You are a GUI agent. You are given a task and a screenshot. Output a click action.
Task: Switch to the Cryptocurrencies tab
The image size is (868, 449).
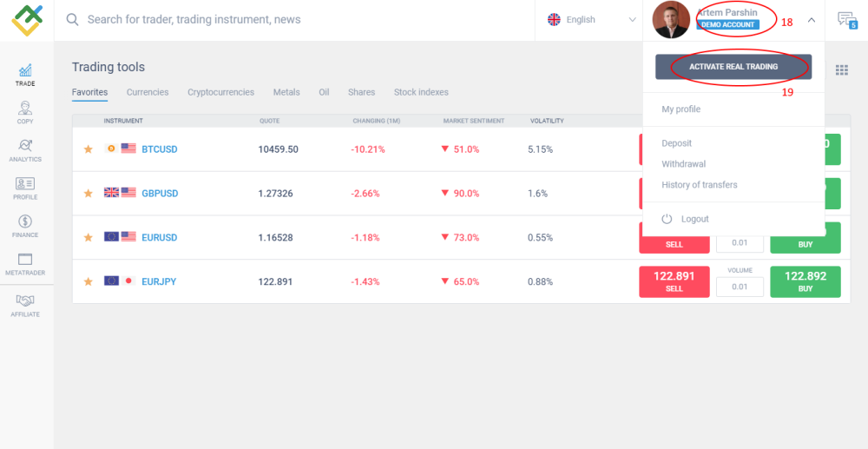tap(220, 92)
